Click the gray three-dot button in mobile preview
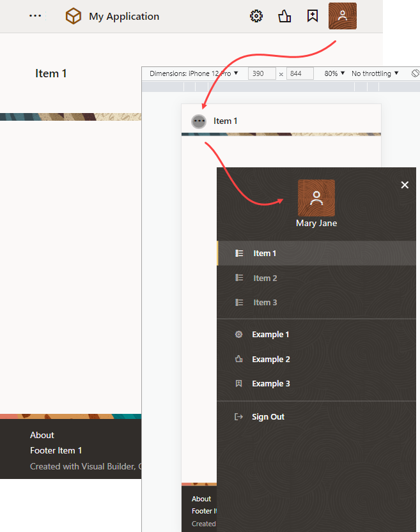The image size is (420, 532). pyautogui.click(x=199, y=121)
